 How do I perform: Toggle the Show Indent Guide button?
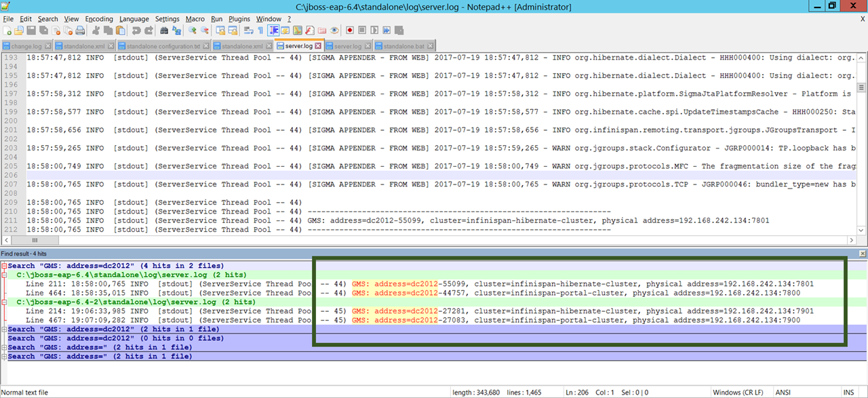[273, 31]
